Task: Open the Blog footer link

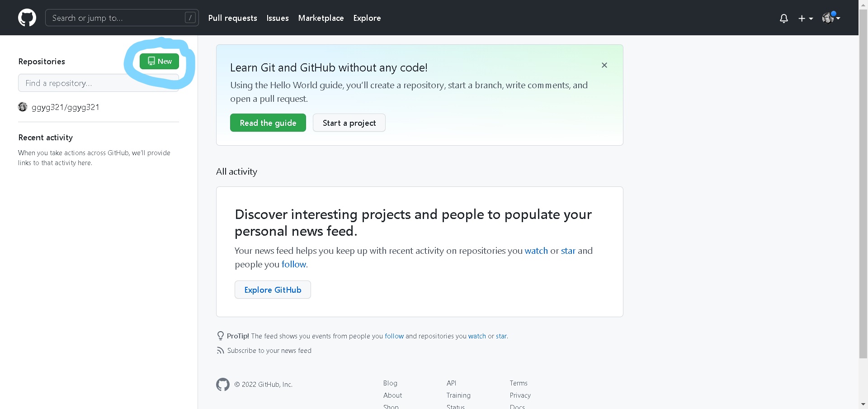Action: 390,383
